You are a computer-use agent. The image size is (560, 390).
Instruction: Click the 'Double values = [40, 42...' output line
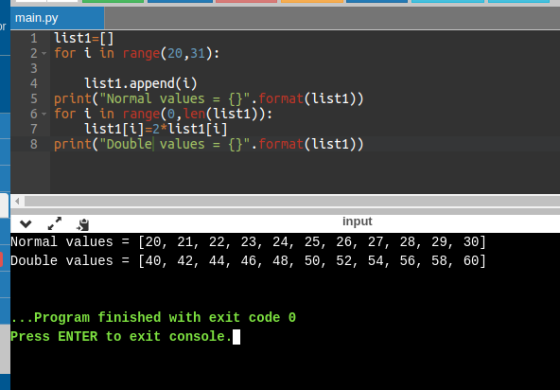pos(248,261)
